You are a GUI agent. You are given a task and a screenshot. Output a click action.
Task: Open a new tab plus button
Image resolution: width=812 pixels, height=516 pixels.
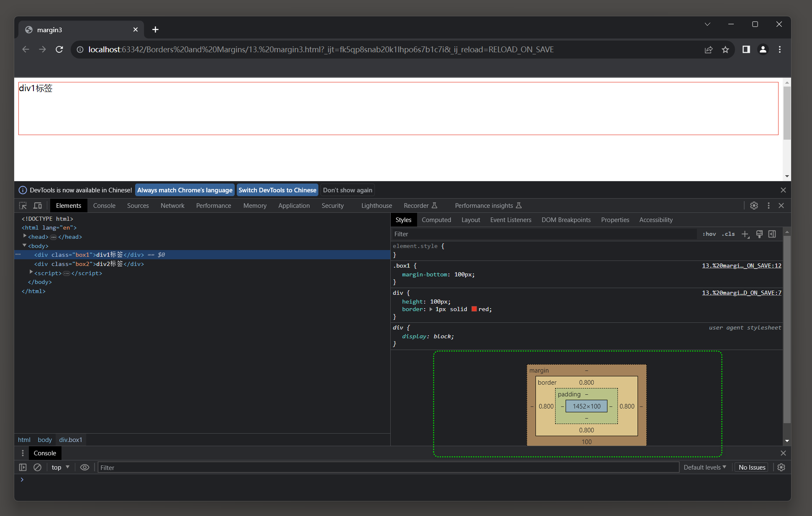pyautogui.click(x=155, y=29)
